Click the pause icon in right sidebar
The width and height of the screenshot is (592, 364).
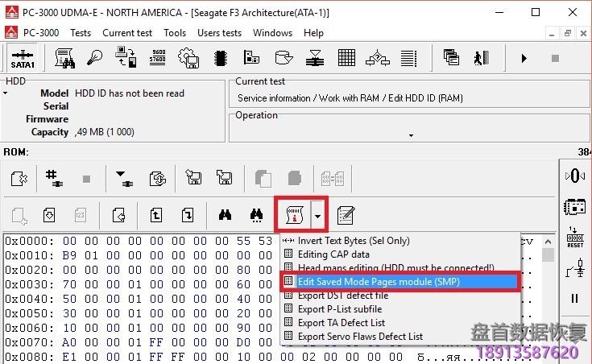(575, 299)
